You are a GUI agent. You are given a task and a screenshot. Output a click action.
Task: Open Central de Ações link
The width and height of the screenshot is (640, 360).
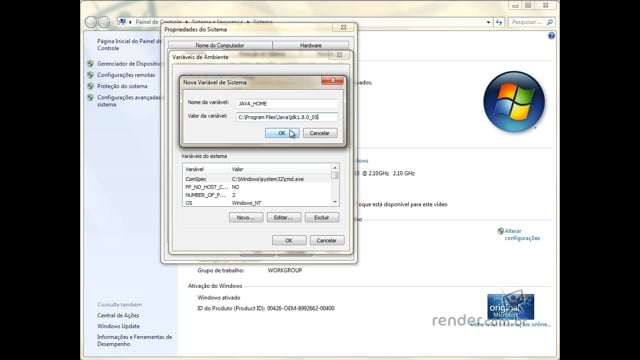[x=118, y=316]
